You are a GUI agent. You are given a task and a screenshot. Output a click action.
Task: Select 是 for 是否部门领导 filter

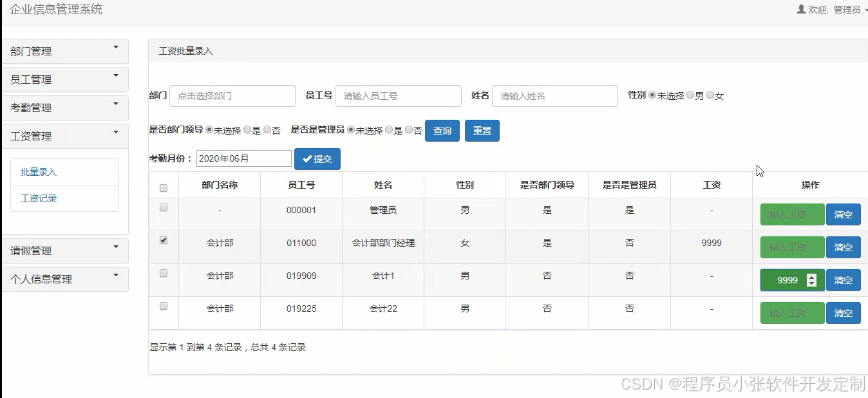[248, 129]
